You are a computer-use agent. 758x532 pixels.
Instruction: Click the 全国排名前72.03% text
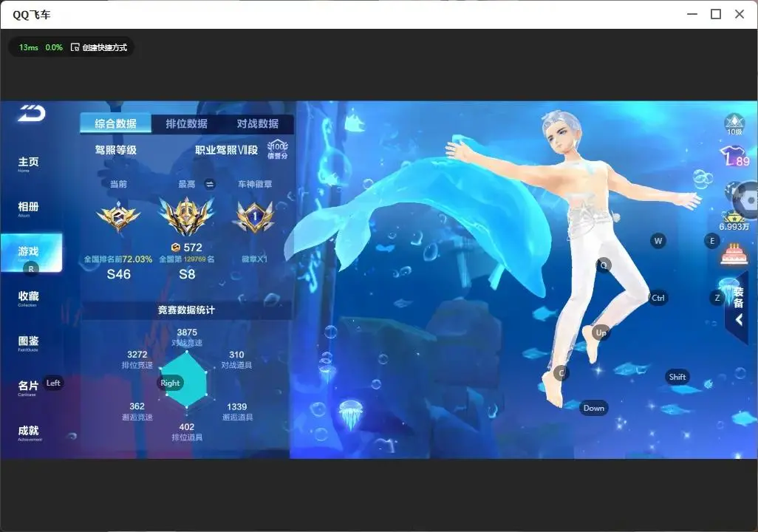(x=118, y=259)
